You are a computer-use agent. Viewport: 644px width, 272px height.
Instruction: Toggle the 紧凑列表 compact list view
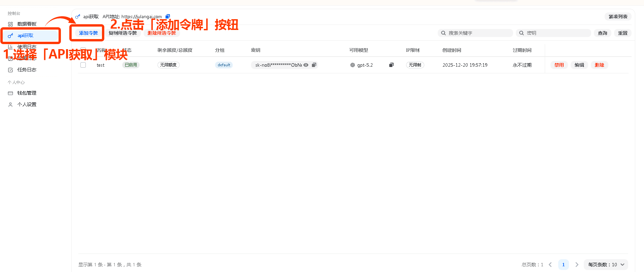pos(618,16)
